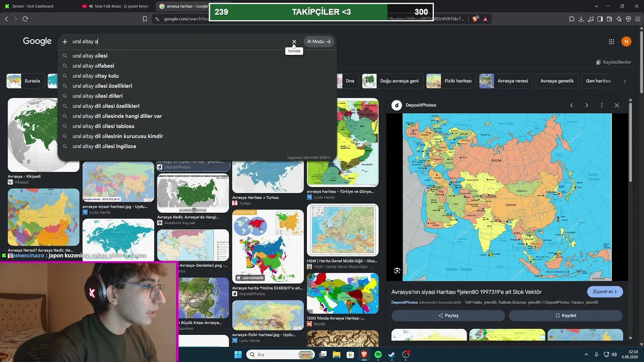Choose suggestion 'ural altay ailesi özellikleri'

point(197,86)
